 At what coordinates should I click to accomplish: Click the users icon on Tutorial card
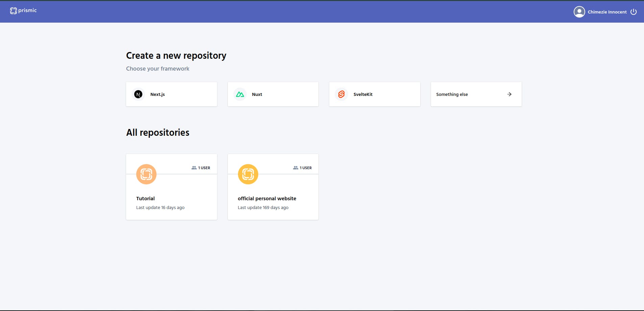(x=194, y=168)
